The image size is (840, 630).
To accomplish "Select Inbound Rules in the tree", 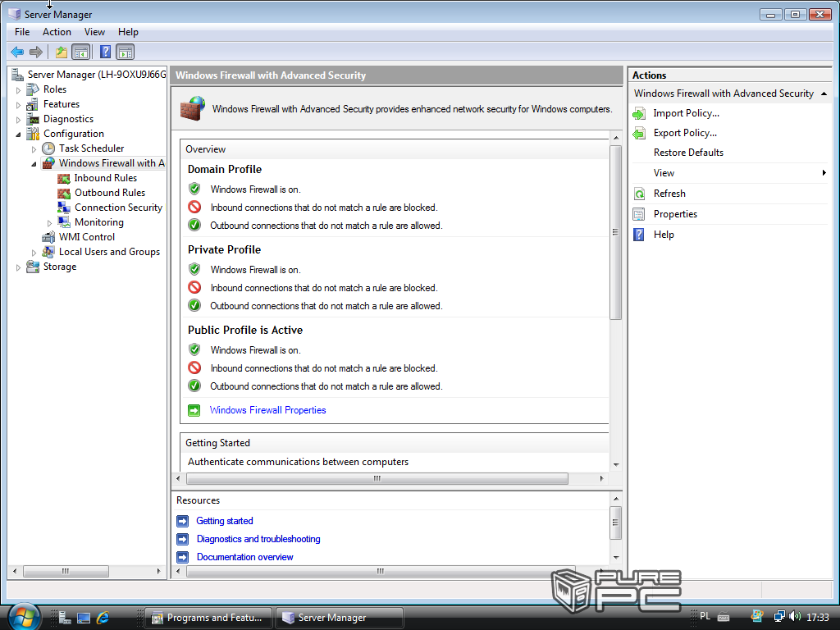I will pyautogui.click(x=105, y=178).
